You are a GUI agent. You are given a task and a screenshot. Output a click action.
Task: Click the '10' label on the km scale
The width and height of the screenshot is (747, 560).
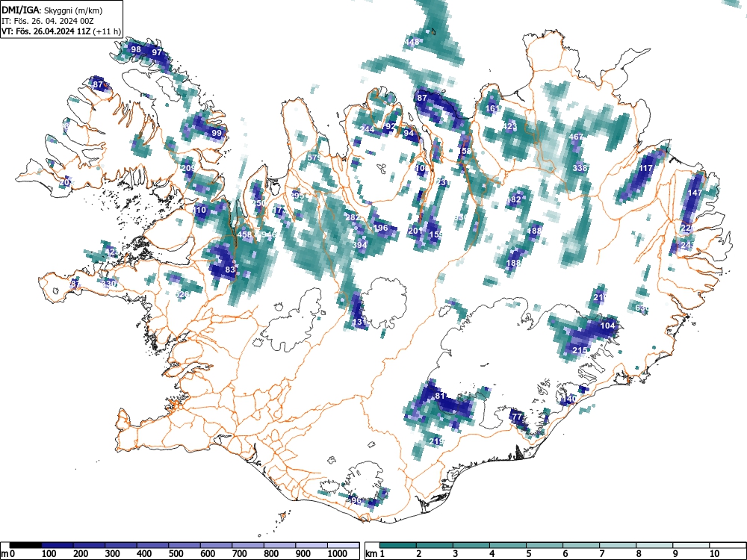click(x=714, y=554)
